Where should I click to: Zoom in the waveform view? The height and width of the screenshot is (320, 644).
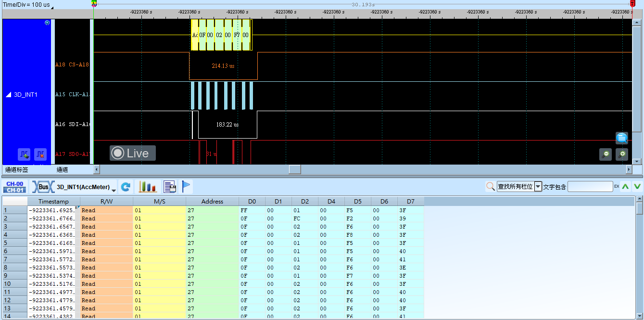coord(622,154)
